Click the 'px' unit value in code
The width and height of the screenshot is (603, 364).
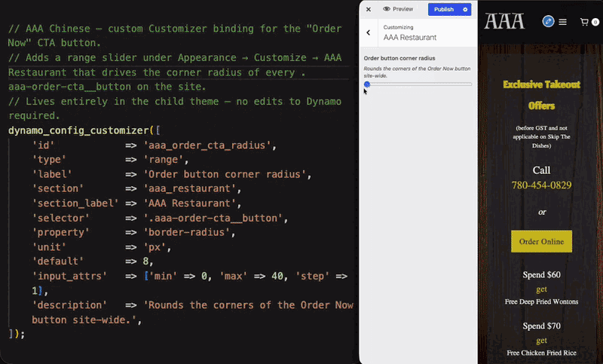coord(155,247)
